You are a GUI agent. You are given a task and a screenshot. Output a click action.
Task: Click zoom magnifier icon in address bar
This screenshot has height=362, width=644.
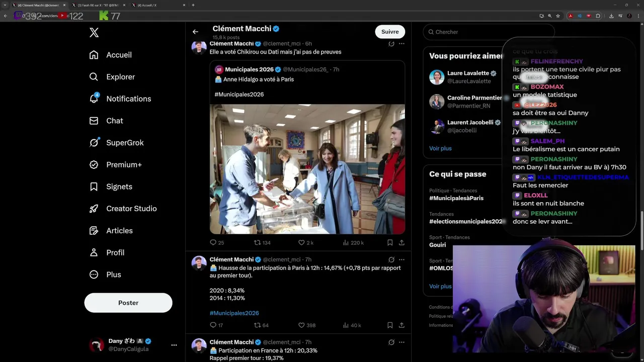[549, 16]
